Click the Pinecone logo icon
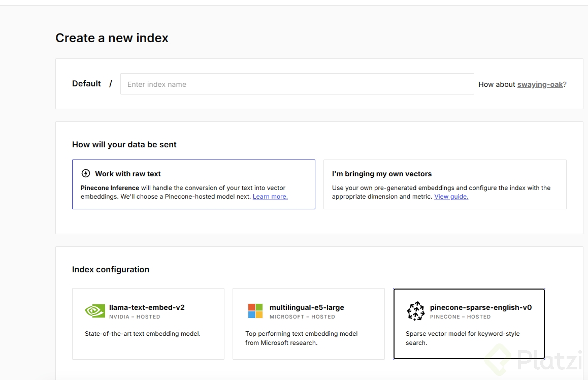 coord(416,311)
